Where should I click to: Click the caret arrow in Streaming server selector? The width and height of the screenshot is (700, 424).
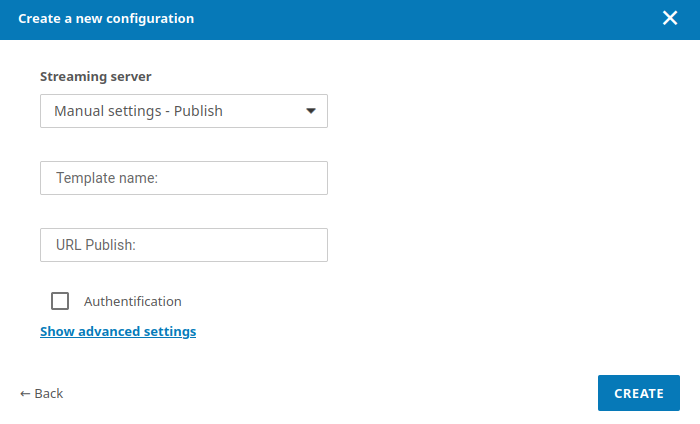click(x=310, y=111)
